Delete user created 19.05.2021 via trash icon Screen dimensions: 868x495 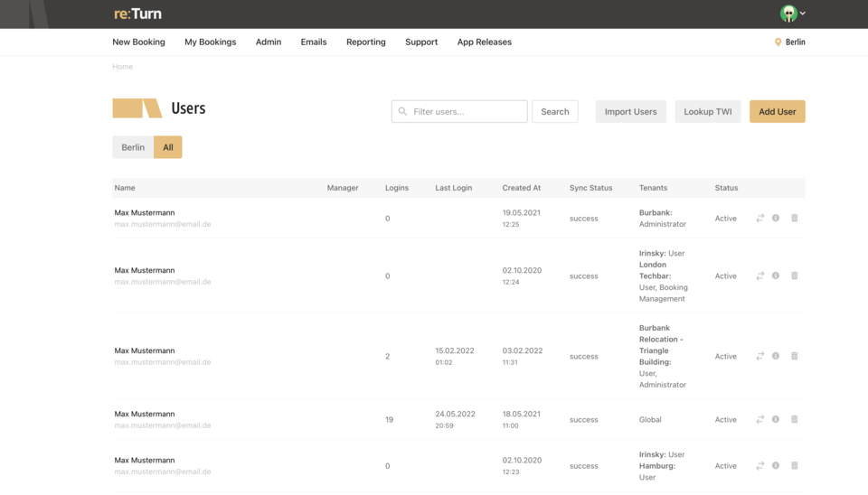[x=795, y=218]
